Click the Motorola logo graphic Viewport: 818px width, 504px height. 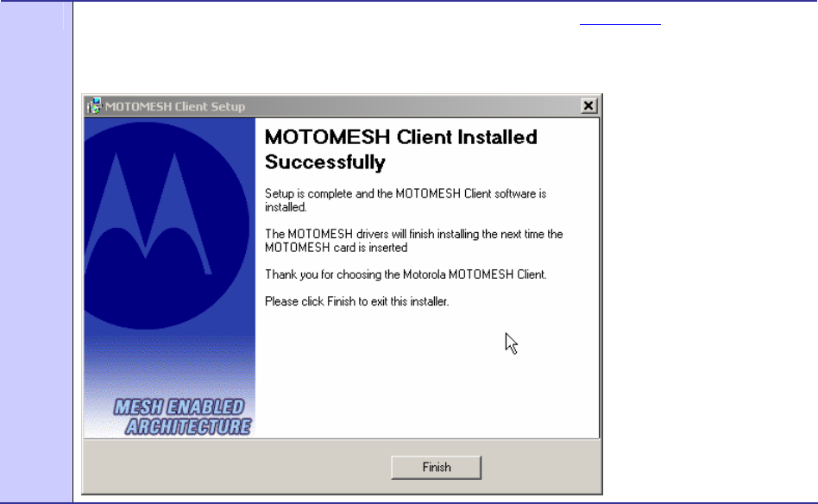point(166,225)
